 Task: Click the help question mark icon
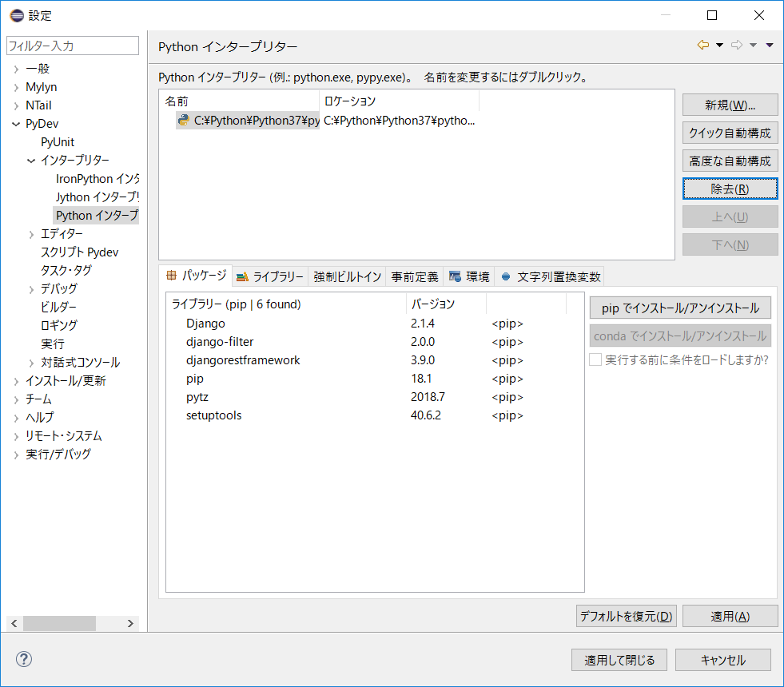tap(23, 659)
